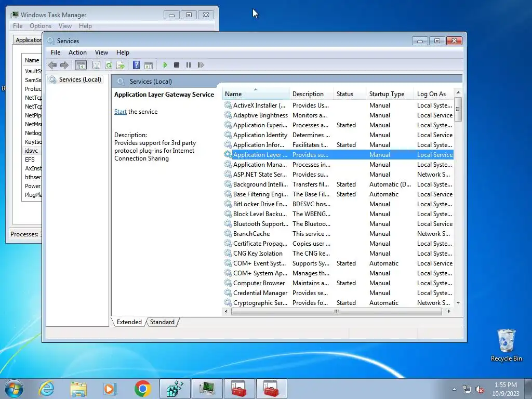Viewport: 532px width, 399px height.
Task: Select the Credential Manager service
Action: [x=338, y=293]
